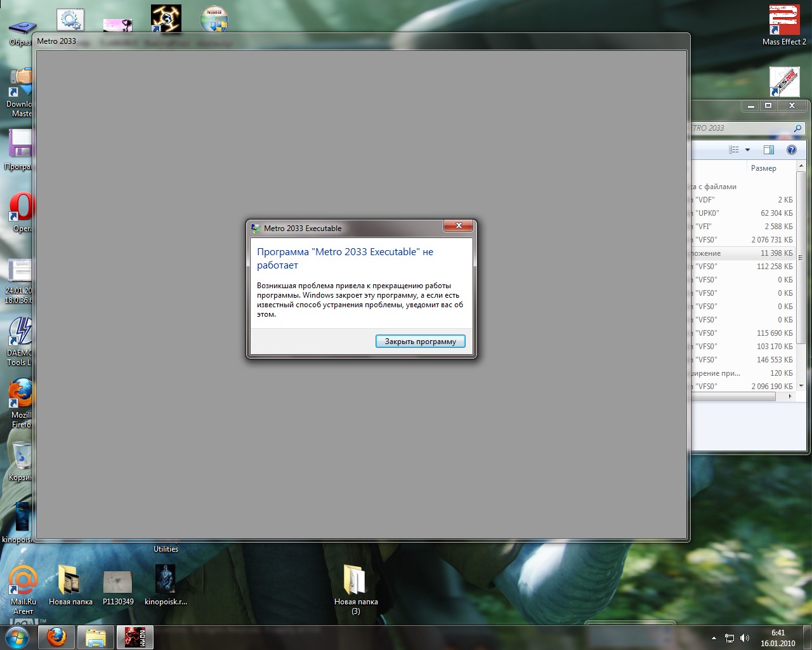
Task: Maximize the Explorer window
Action: tap(768, 105)
